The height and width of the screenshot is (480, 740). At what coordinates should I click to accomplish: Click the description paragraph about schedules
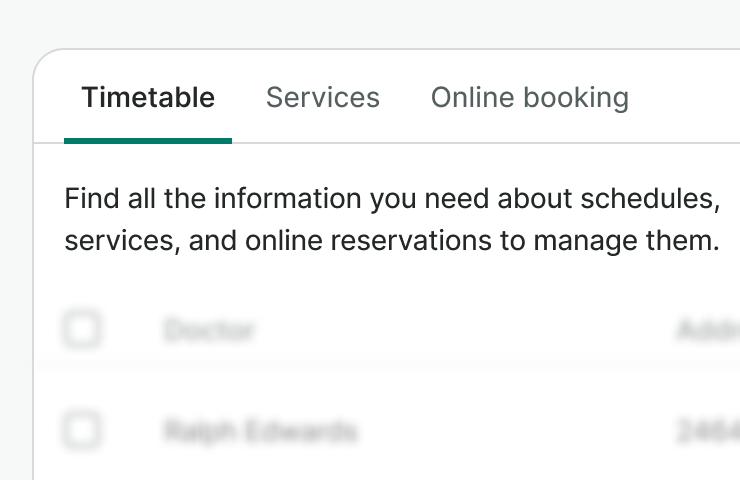(x=392, y=220)
